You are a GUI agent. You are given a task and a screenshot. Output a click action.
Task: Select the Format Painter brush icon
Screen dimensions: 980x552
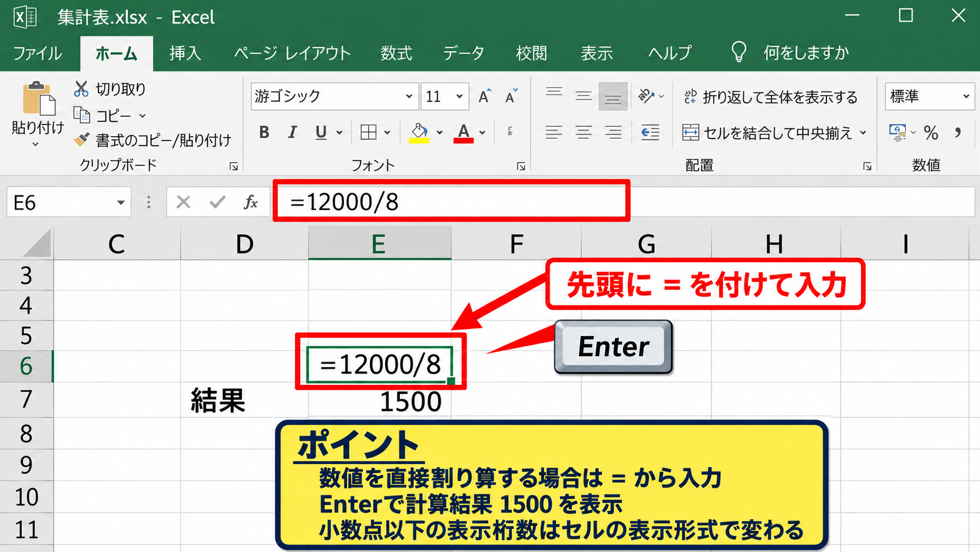[81, 140]
